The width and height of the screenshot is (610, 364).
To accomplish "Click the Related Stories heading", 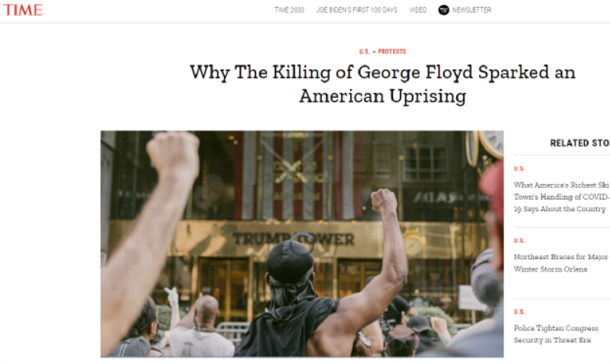I will [579, 143].
